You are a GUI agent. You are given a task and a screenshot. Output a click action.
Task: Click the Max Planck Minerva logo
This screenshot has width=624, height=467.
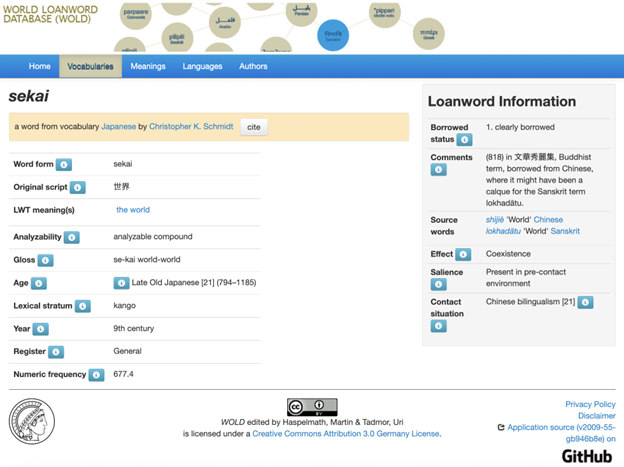[x=32, y=422]
